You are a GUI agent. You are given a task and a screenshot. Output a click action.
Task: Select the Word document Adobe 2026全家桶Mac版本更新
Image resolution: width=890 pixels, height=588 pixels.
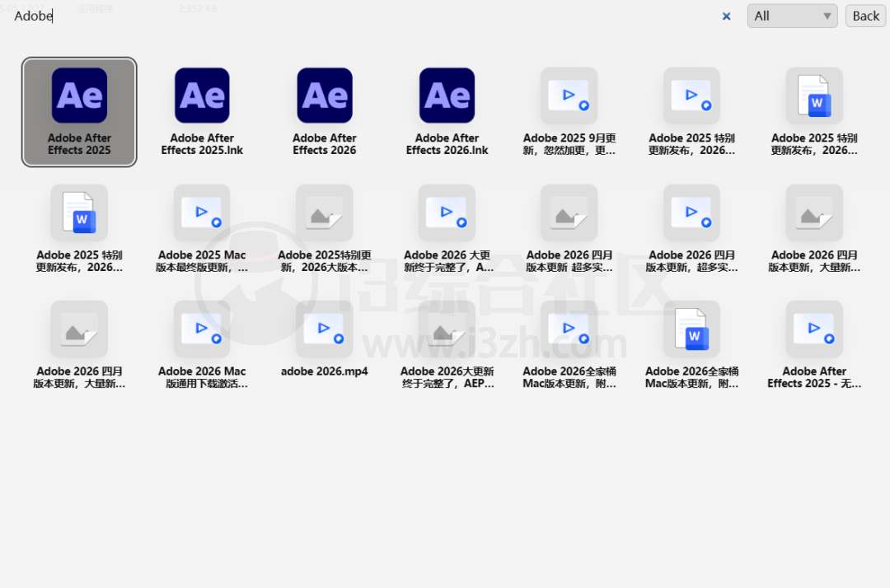point(692,345)
